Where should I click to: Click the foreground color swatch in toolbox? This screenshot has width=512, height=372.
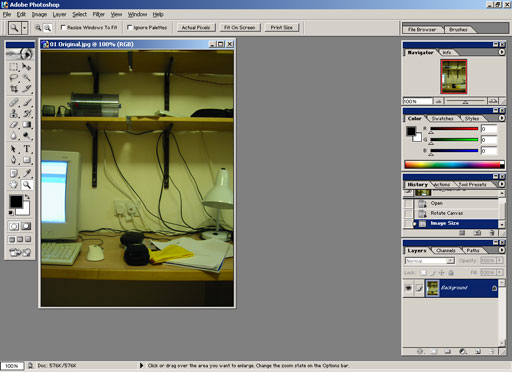(x=16, y=201)
